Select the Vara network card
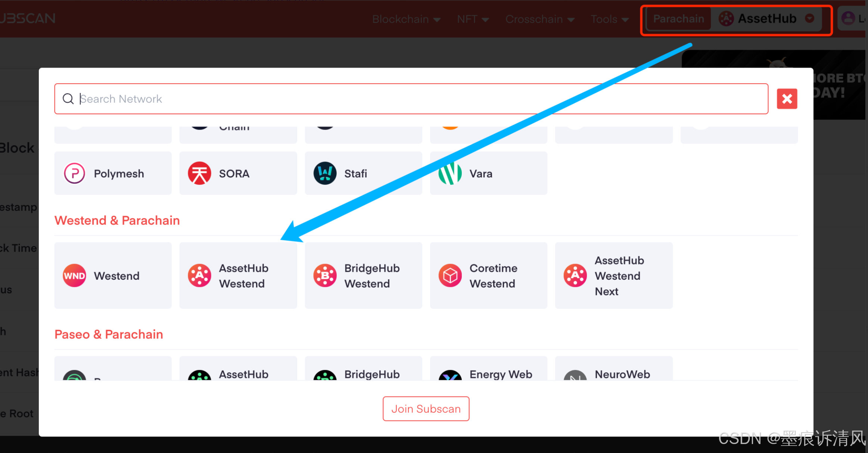Image resolution: width=868 pixels, height=453 pixels. click(x=488, y=173)
